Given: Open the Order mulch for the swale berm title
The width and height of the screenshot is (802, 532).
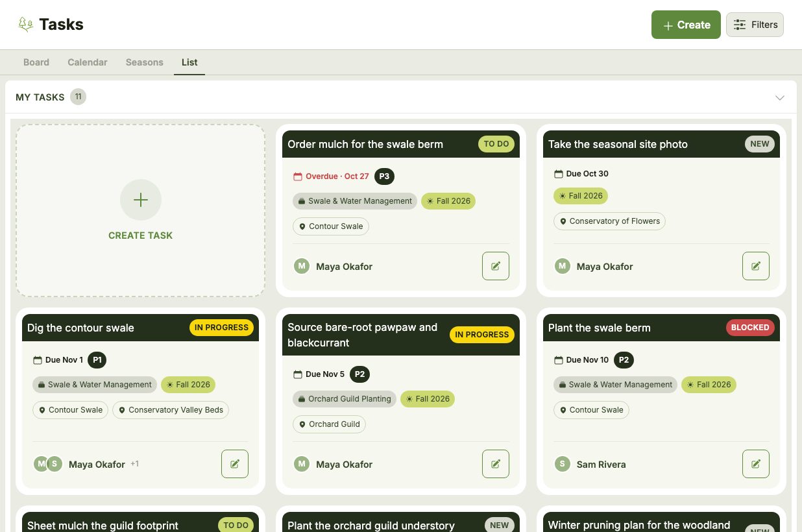Looking at the screenshot, I should (x=365, y=144).
